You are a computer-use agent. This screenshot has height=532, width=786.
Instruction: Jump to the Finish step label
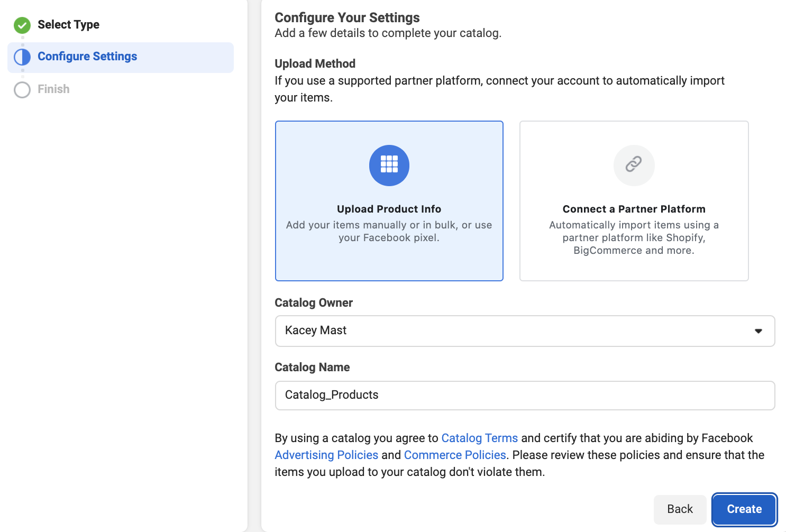(x=53, y=89)
